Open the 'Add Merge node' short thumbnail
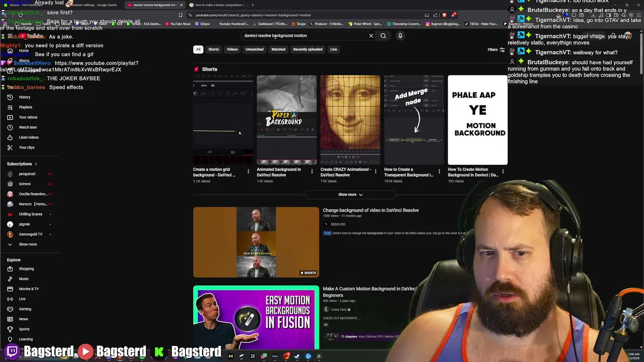 click(414, 120)
